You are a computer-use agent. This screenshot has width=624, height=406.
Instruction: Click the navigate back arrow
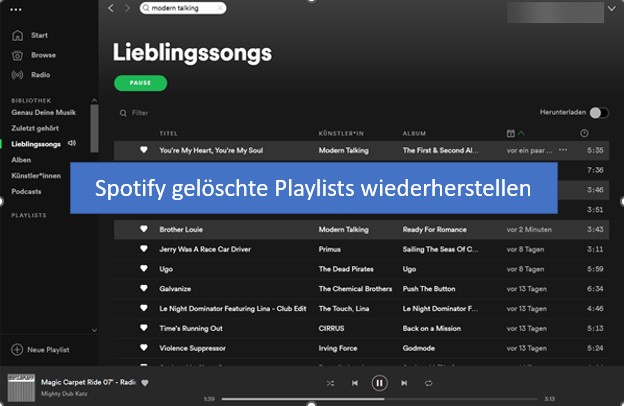(111, 8)
